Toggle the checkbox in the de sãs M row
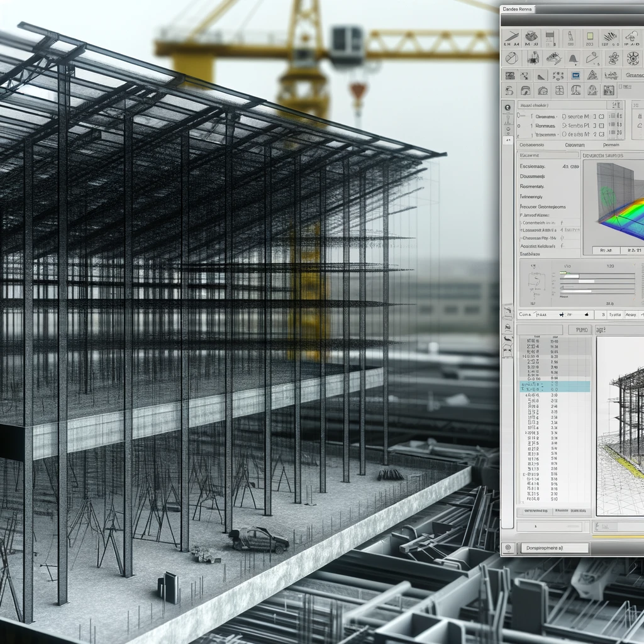Screen dimensions: 644x644 [602, 134]
